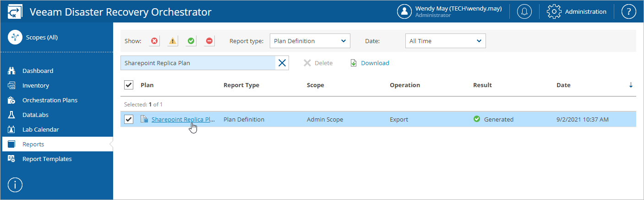Open the Dashboard menu item

38,71
